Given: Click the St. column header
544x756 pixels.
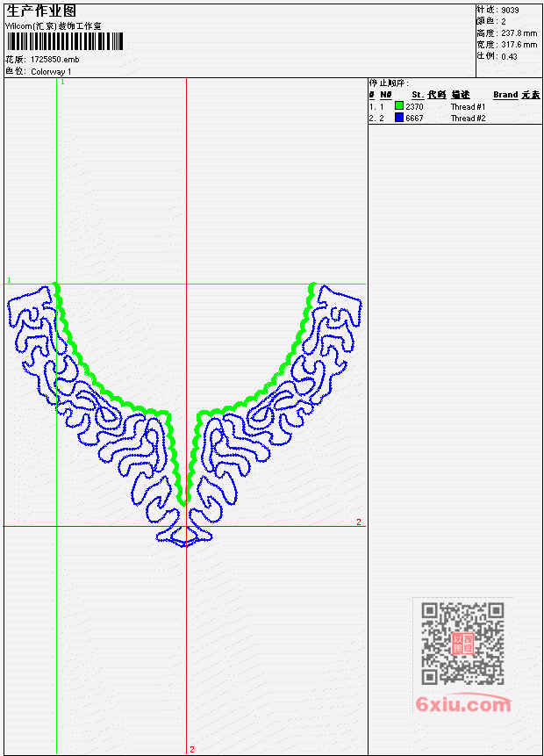Looking at the screenshot, I should [418, 95].
